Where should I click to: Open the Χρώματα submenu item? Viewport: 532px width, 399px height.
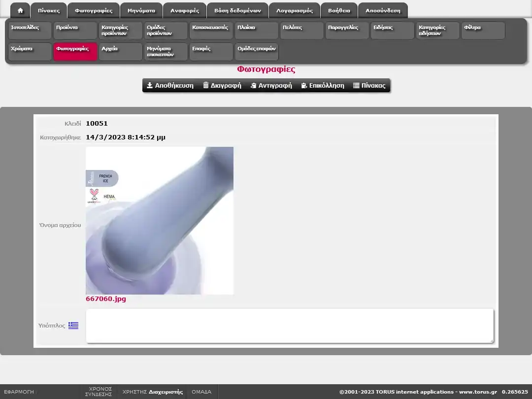click(30, 52)
